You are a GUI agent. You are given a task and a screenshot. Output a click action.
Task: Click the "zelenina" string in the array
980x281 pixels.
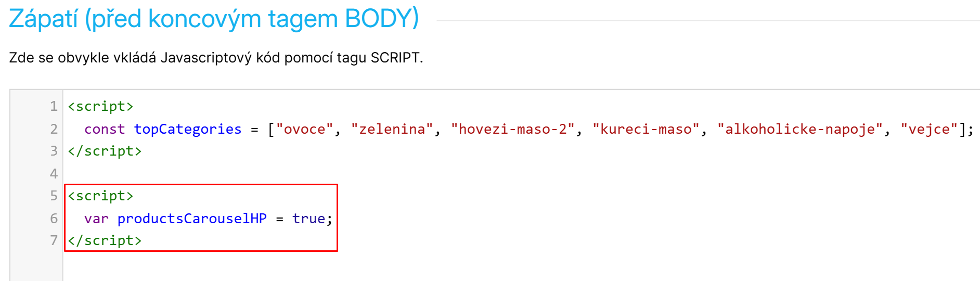click(x=392, y=129)
